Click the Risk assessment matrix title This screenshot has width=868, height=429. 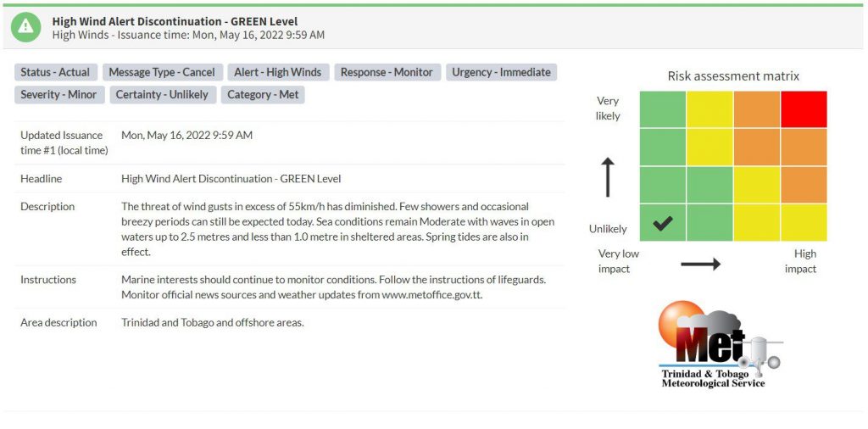click(733, 76)
